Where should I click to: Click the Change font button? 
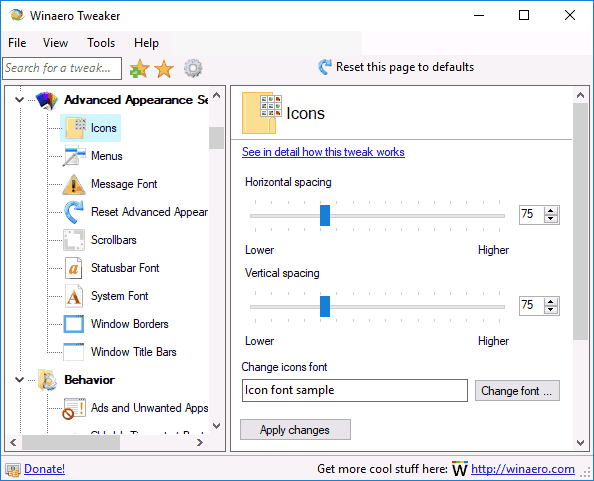coord(517,390)
